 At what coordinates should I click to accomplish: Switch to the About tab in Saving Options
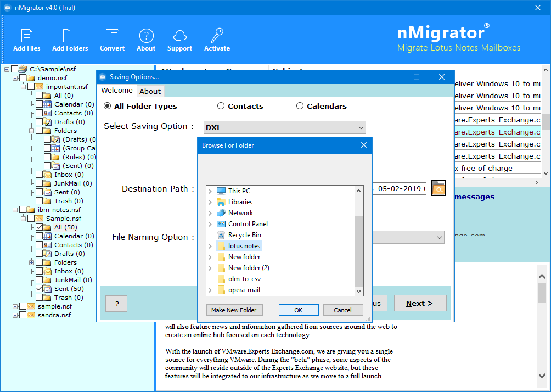[x=150, y=91]
